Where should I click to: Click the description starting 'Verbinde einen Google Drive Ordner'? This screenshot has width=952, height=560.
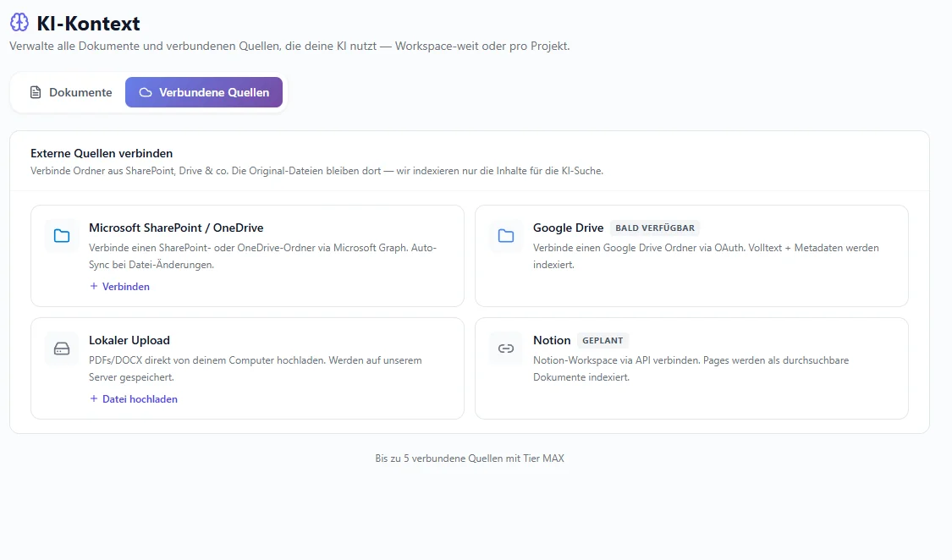(x=706, y=256)
